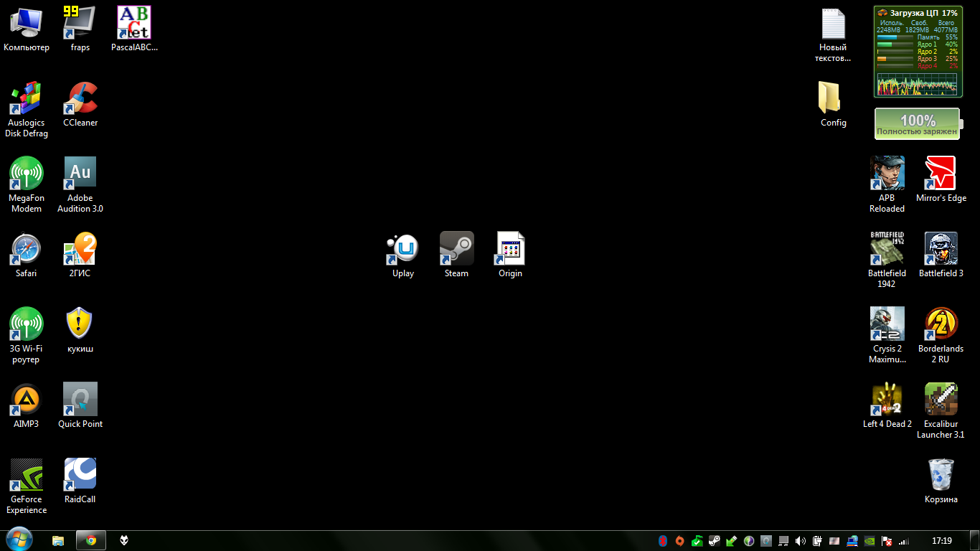
Task: Open PascalABC from the desktop
Action: pos(134,29)
